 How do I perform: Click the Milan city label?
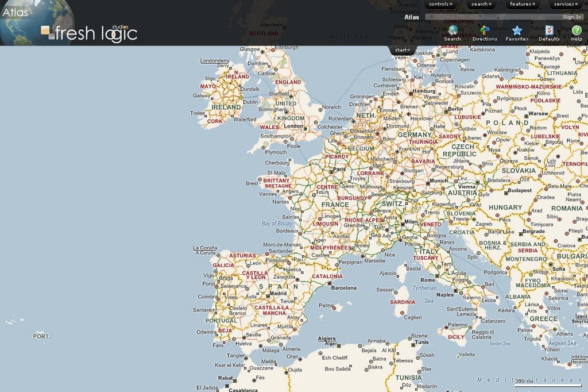tap(411, 221)
